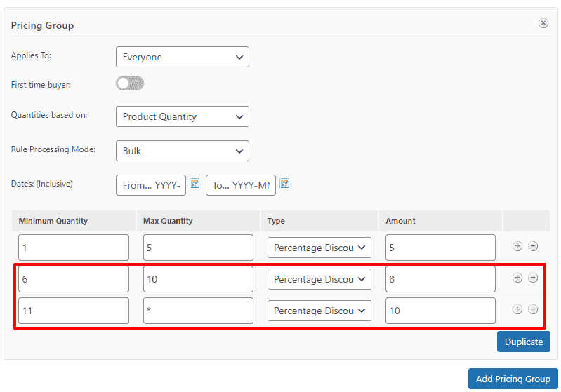561x392 pixels.
Task: Add a row after the 11–* quantity rule
Action: coord(517,309)
